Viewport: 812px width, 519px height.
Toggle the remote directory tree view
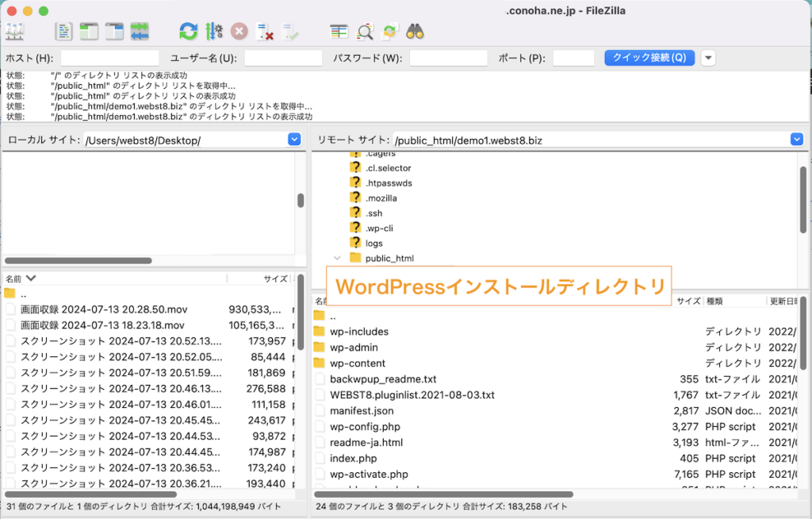coord(113,31)
